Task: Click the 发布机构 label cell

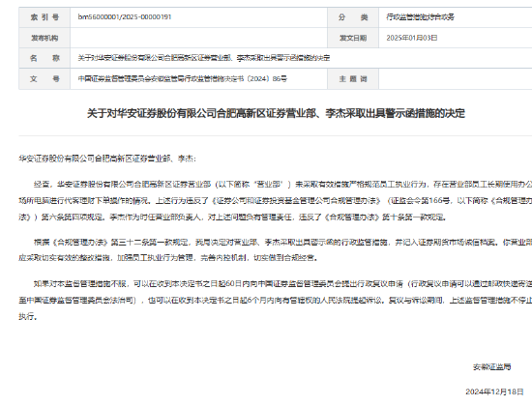Action: pyautogui.click(x=44, y=38)
